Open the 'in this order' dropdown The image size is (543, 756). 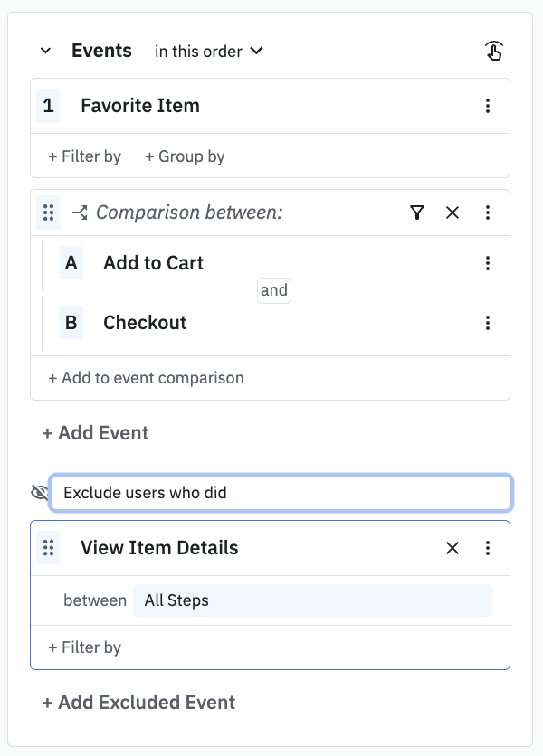[x=208, y=52]
